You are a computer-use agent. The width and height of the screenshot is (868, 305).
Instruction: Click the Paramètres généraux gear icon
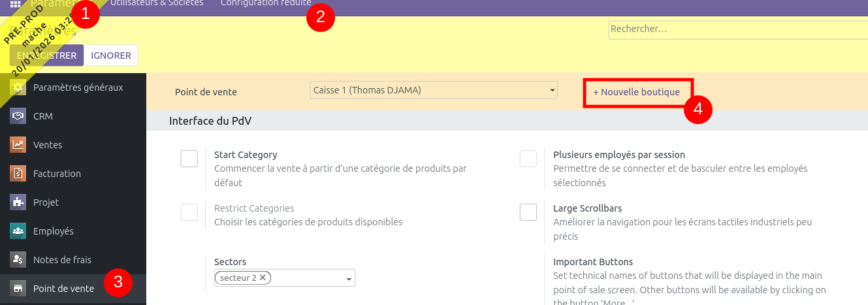point(18,88)
